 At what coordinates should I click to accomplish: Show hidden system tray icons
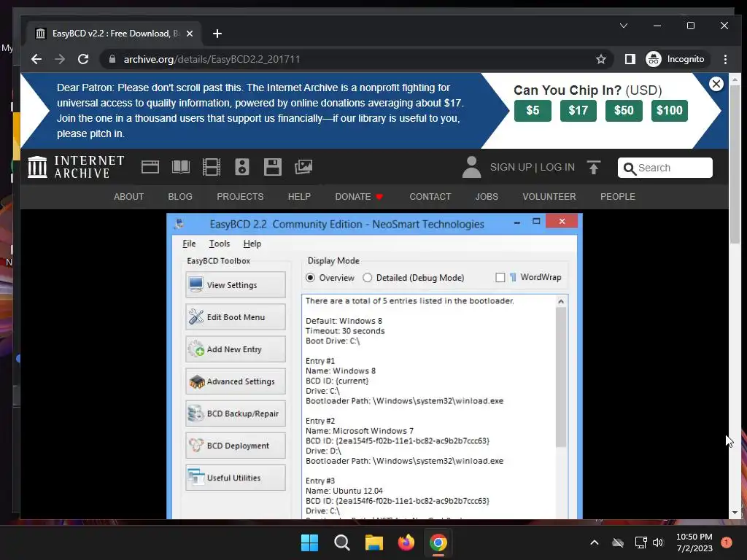coord(595,542)
